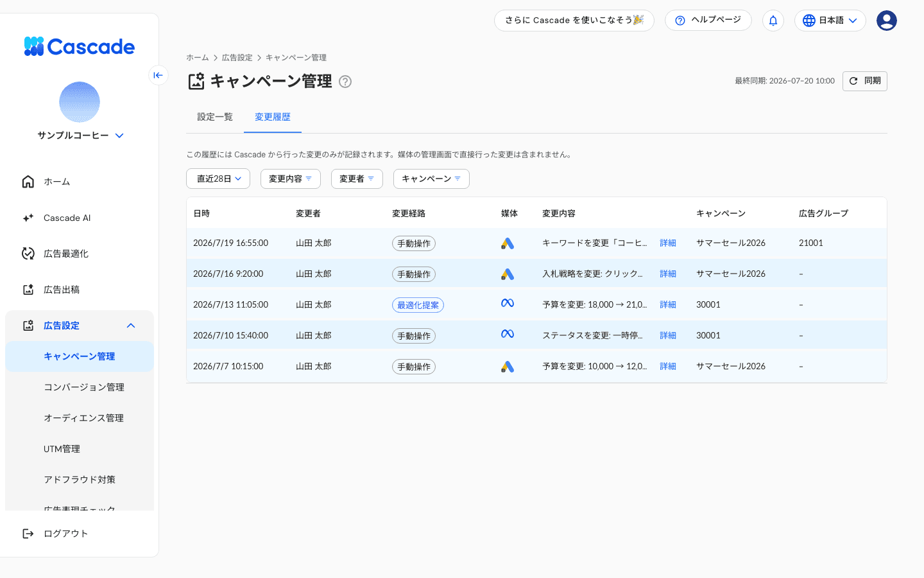The height and width of the screenshot is (578, 924).
Task: Click the 日時 column header
Action: point(201,213)
